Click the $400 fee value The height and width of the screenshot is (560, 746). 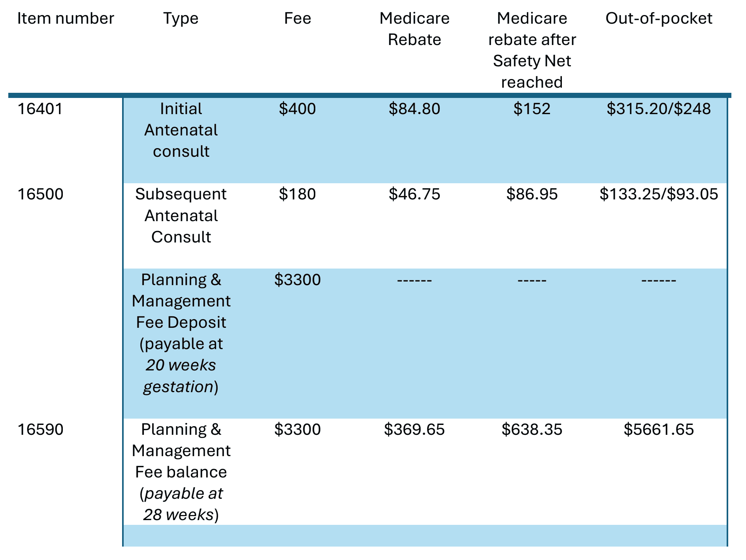297,109
